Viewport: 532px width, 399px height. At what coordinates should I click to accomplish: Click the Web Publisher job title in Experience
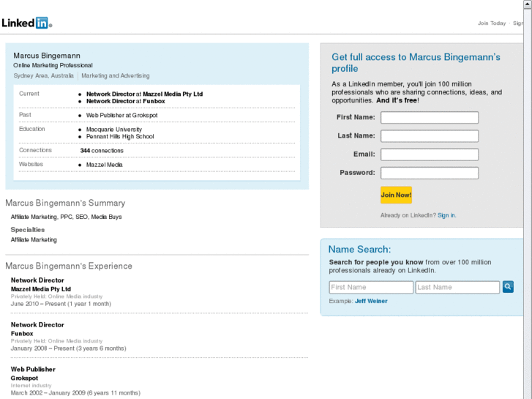(x=33, y=370)
